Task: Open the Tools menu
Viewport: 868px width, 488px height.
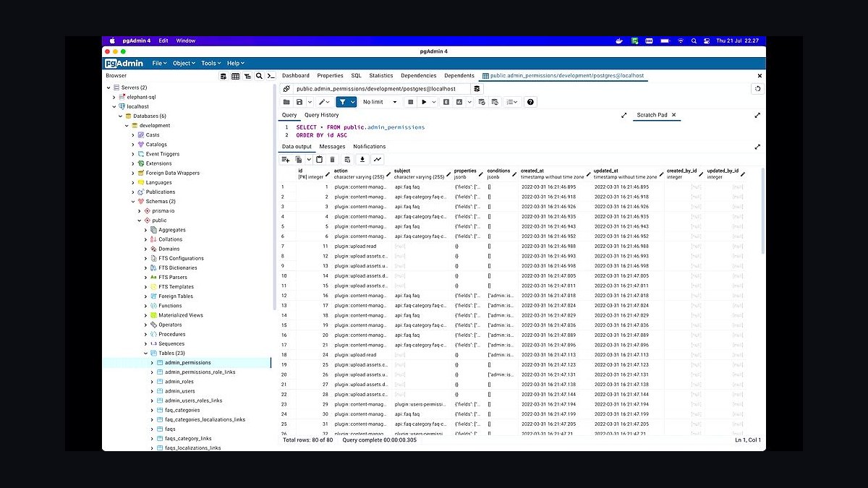Action: 211,63
